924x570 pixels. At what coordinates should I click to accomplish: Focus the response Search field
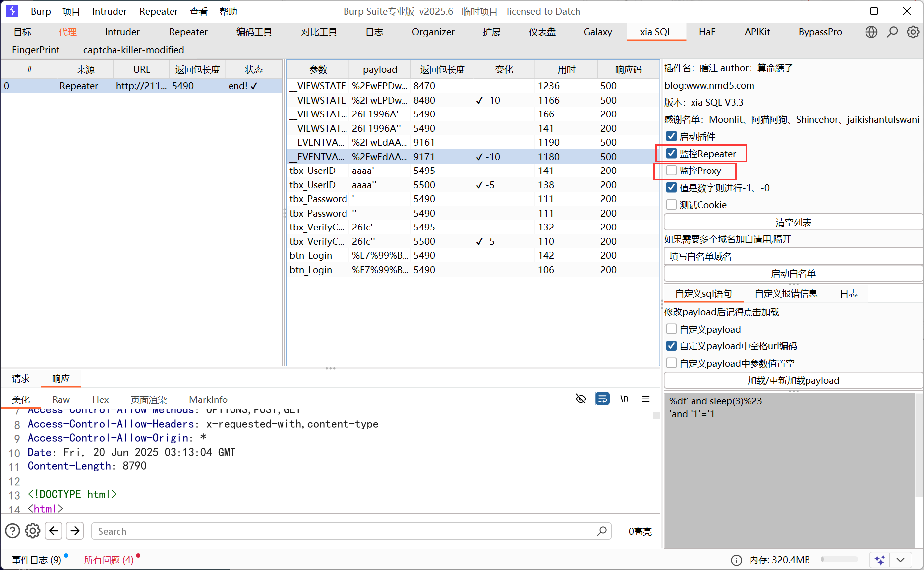351,531
